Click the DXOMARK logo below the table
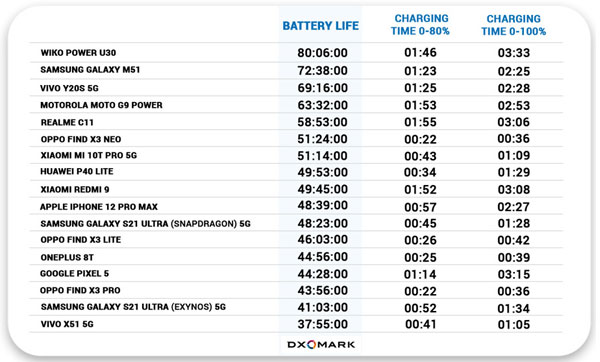 (x=321, y=344)
